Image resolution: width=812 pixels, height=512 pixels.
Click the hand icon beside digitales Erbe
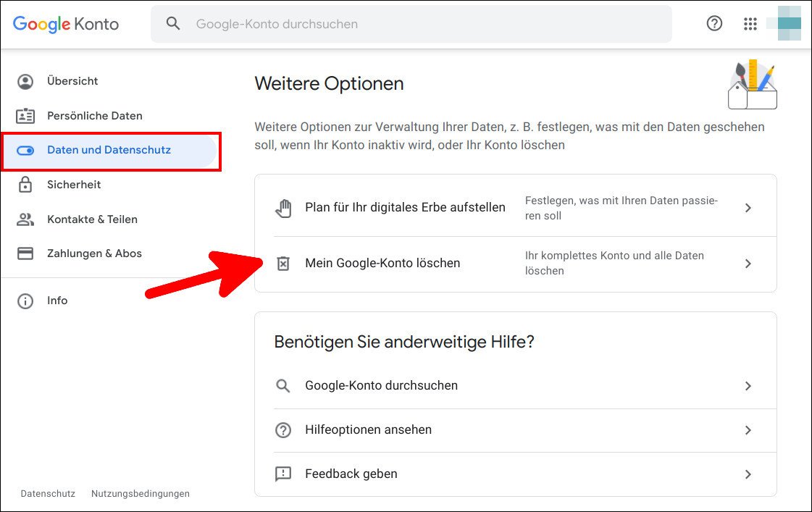click(283, 208)
